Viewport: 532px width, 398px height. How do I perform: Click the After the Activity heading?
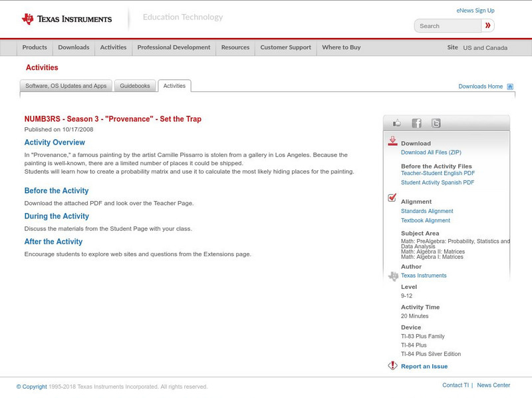point(53,242)
